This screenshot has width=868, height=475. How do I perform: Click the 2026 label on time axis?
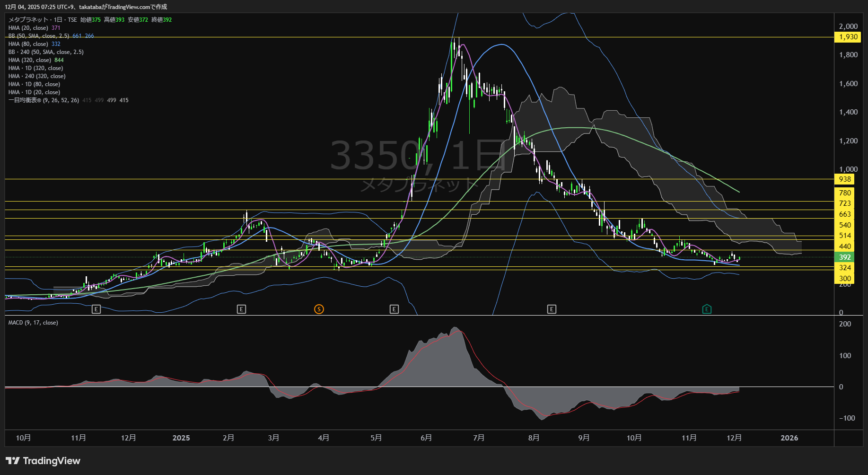789,438
